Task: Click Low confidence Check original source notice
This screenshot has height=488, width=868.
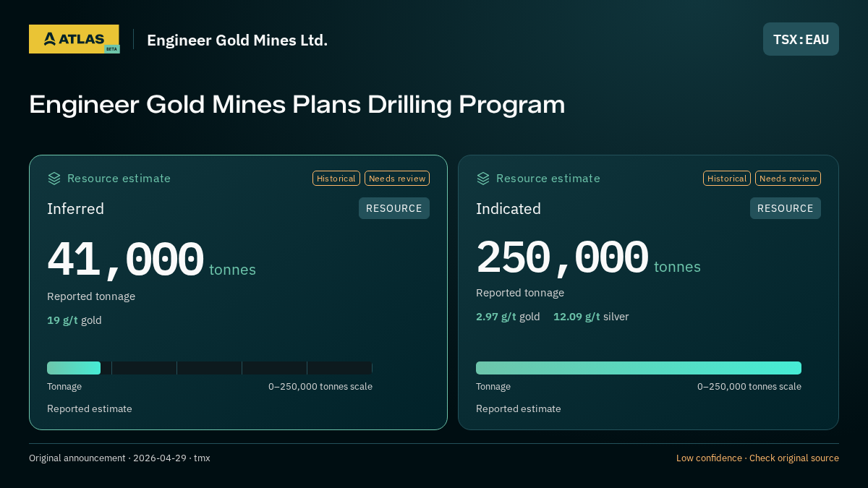Action: tap(757, 458)
